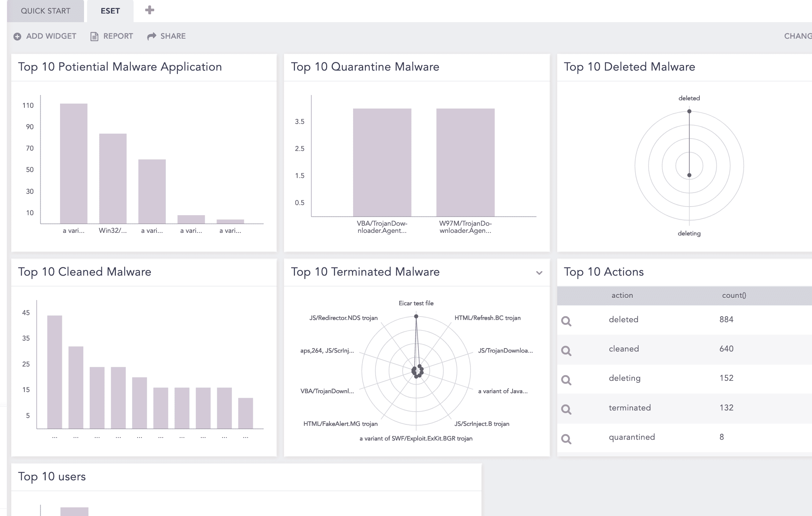Switch to the Quick Start tab

click(45, 11)
